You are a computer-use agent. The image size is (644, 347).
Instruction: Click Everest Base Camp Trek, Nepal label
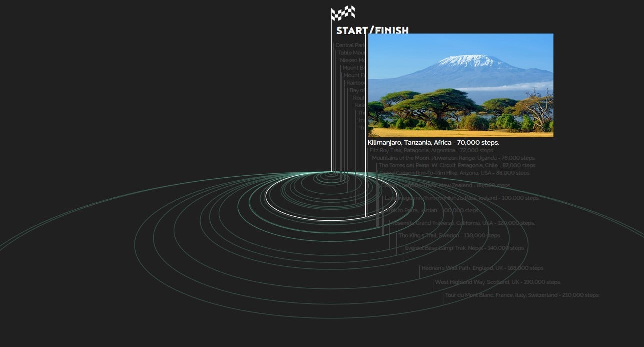click(464, 248)
